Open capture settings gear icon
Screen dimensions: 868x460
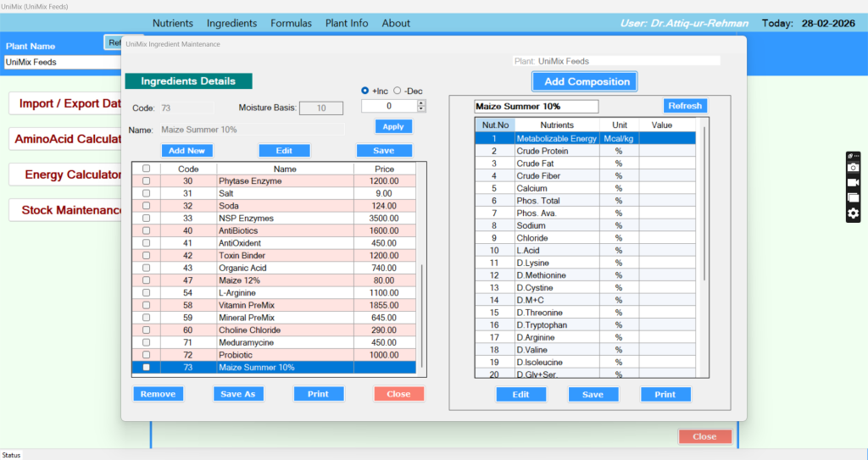(854, 213)
